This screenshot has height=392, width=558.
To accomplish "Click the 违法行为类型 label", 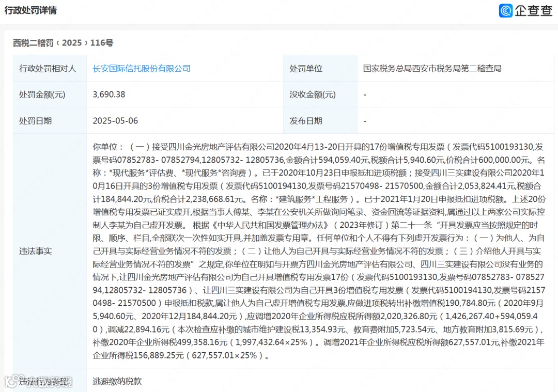I will pyautogui.click(x=43, y=381).
